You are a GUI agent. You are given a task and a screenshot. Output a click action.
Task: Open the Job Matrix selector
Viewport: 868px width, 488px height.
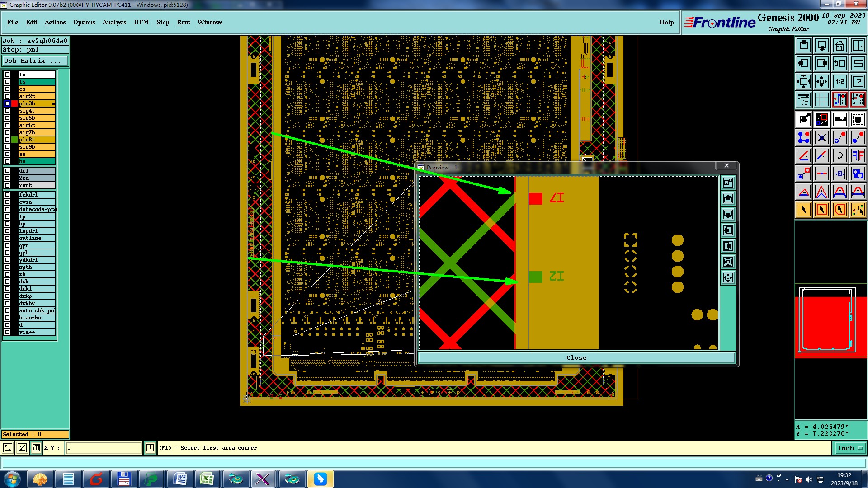(35, 61)
